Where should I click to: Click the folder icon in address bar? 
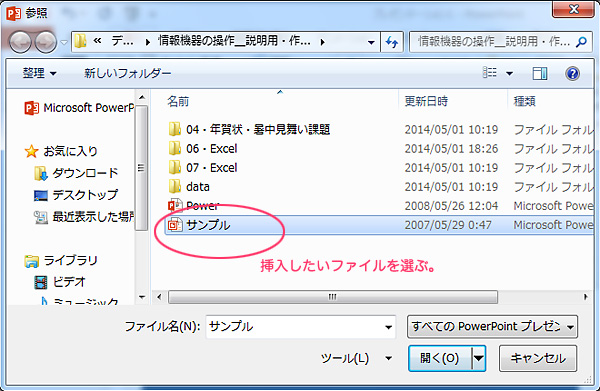[80, 41]
